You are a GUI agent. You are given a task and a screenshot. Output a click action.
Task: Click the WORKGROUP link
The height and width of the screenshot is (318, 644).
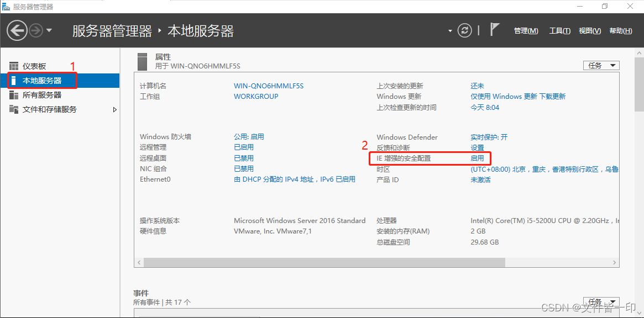(256, 97)
